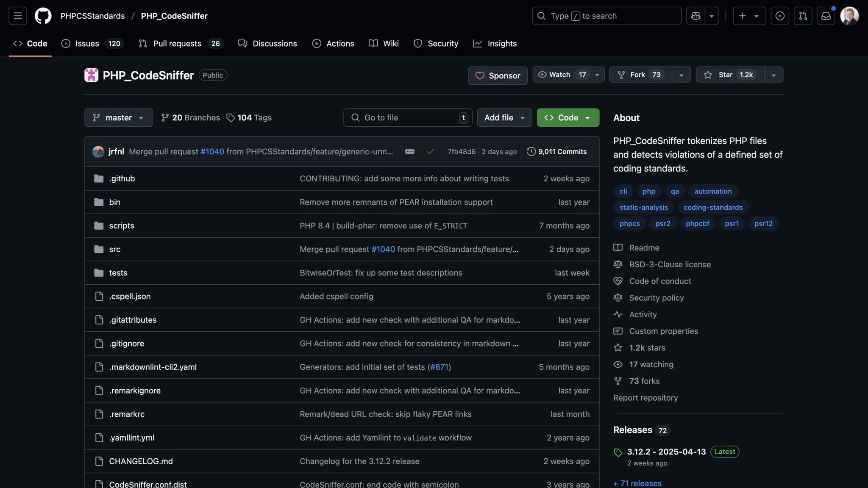Viewport: 868px width, 488px height.
Task: Click the search box in header
Action: [x=606, y=16]
